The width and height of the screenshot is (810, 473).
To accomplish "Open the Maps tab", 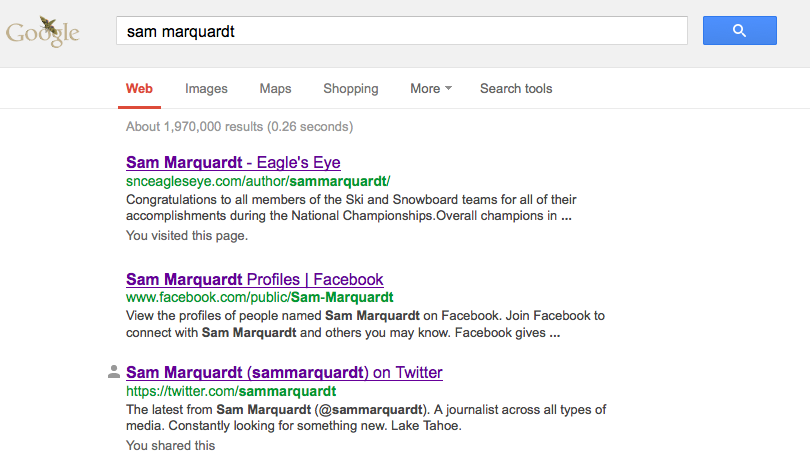I will (x=275, y=88).
